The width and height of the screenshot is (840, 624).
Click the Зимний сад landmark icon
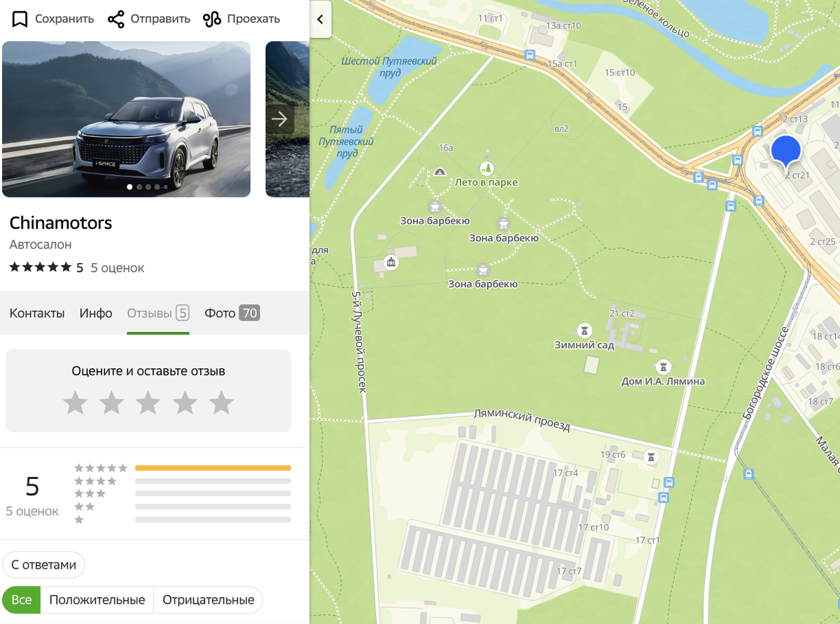tap(585, 331)
